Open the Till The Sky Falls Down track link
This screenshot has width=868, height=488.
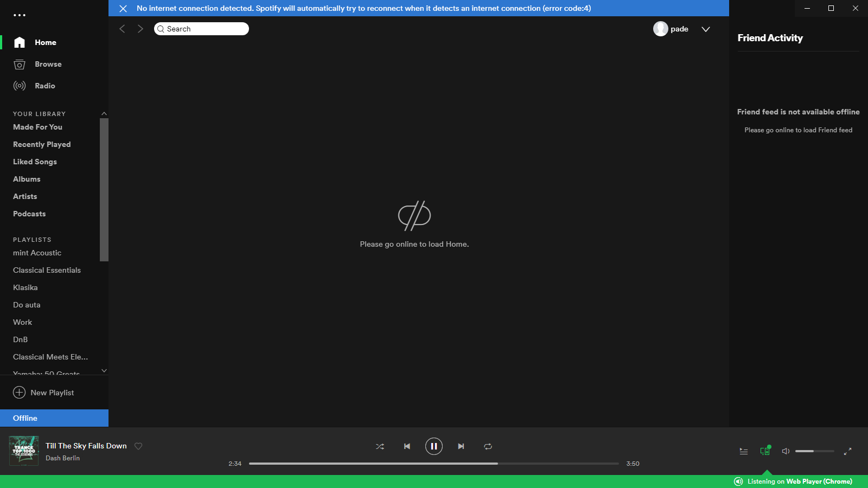point(86,446)
